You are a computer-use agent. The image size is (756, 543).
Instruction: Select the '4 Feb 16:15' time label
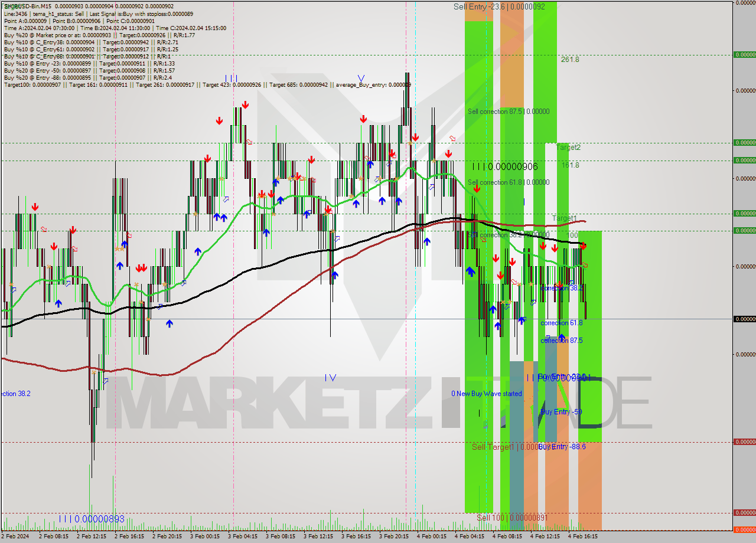coord(583,537)
